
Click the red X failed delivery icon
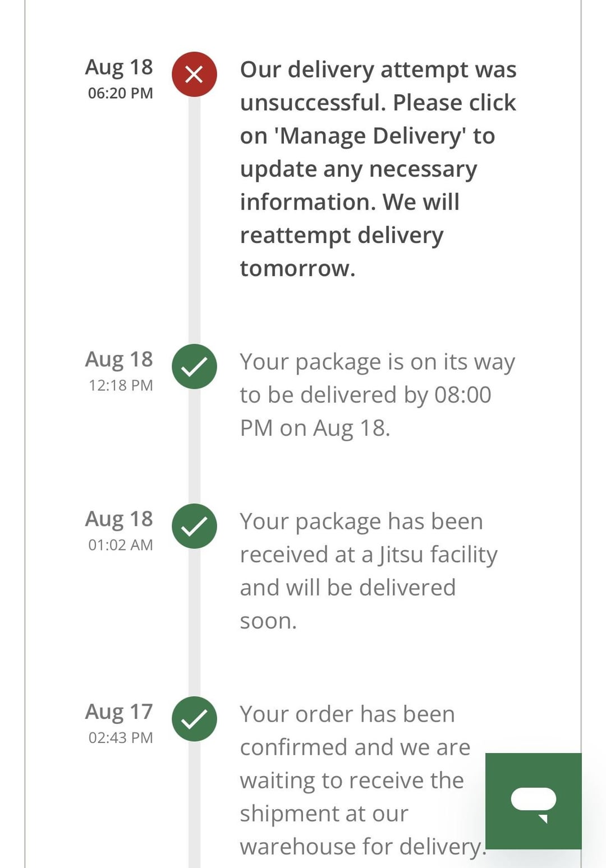[194, 75]
